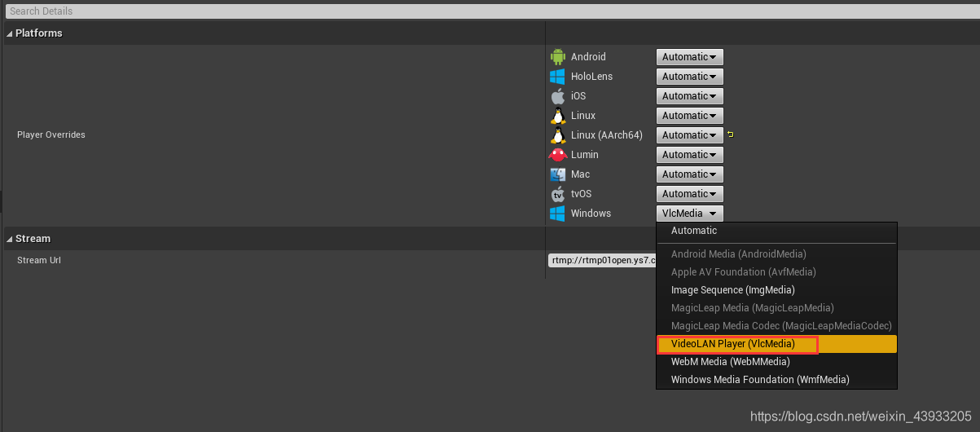Select MagicLeap Media (MagicLeapMedia) entry
The height and width of the screenshot is (432, 980).
tap(776, 308)
